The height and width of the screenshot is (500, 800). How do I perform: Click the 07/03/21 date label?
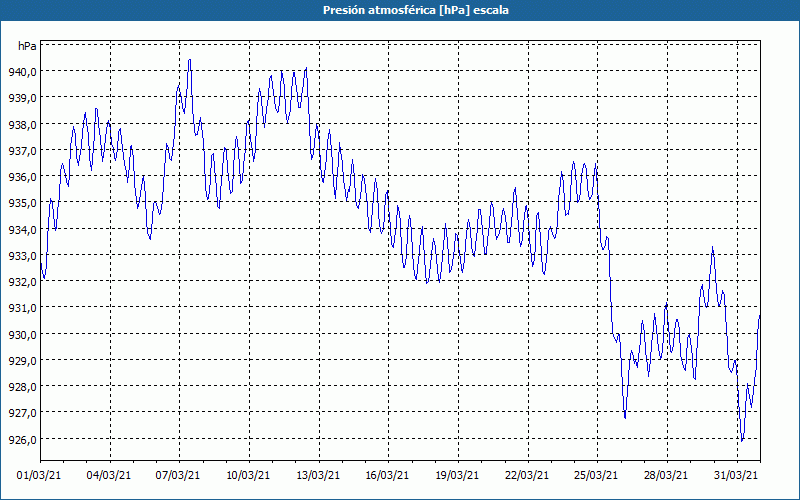pyautogui.click(x=178, y=475)
